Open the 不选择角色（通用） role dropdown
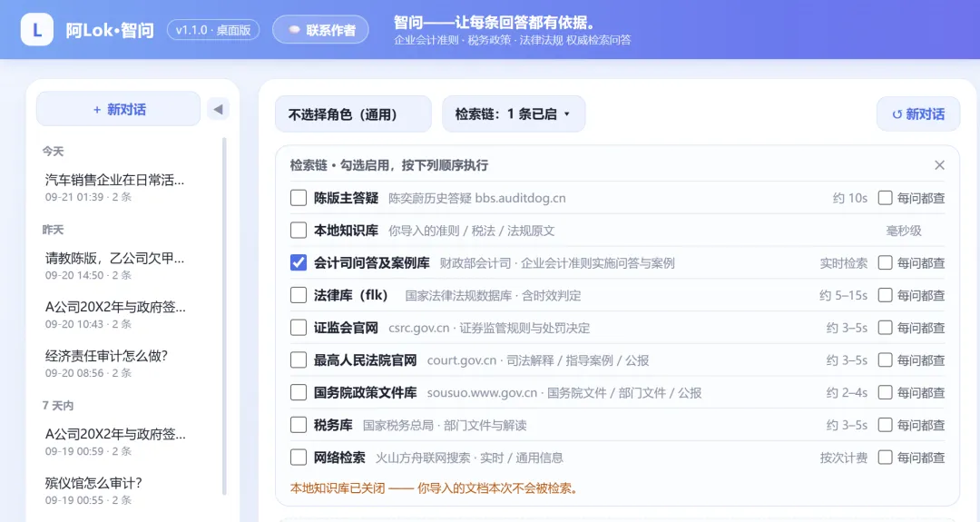 click(353, 114)
